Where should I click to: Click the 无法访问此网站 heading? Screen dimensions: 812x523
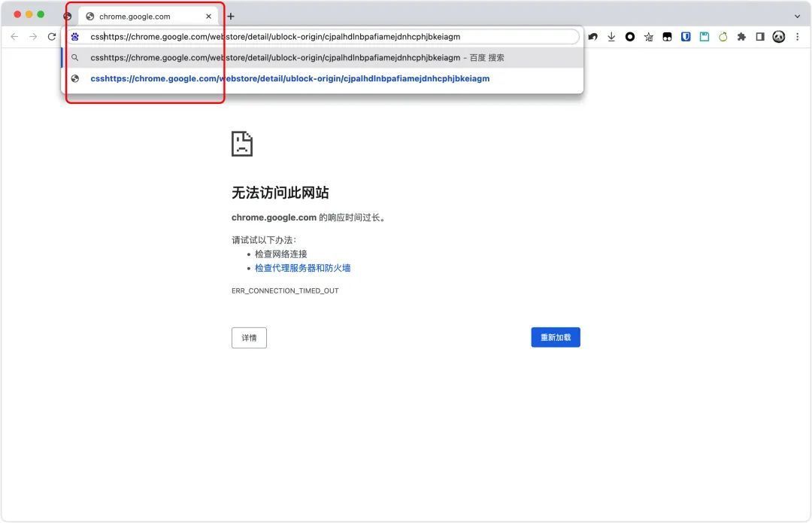click(280, 193)
